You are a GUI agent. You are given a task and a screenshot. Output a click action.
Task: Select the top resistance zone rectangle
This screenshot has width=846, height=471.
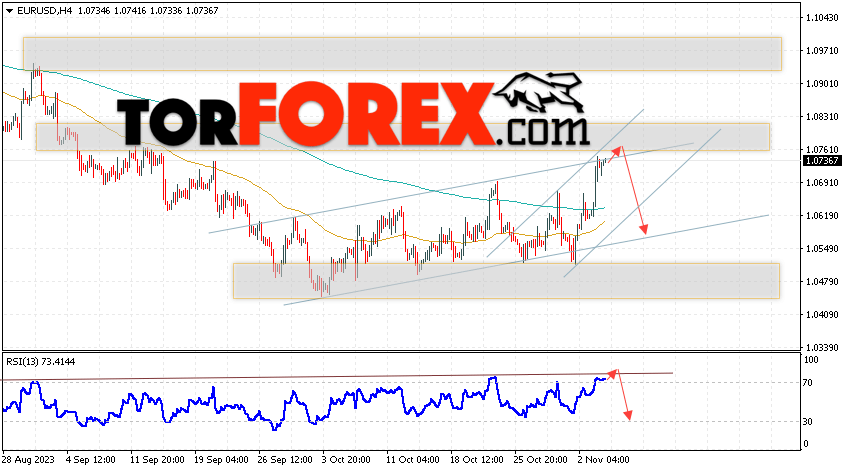point(402,54)
